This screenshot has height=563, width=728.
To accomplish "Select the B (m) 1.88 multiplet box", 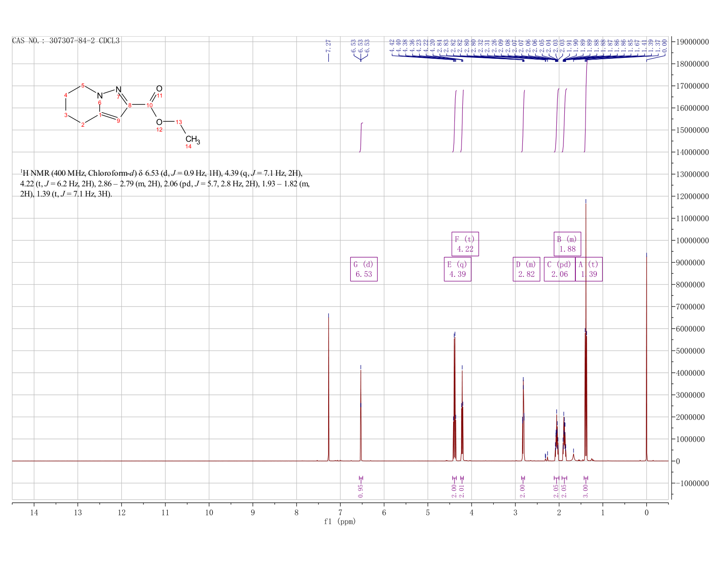I will [x=567, y=244].
